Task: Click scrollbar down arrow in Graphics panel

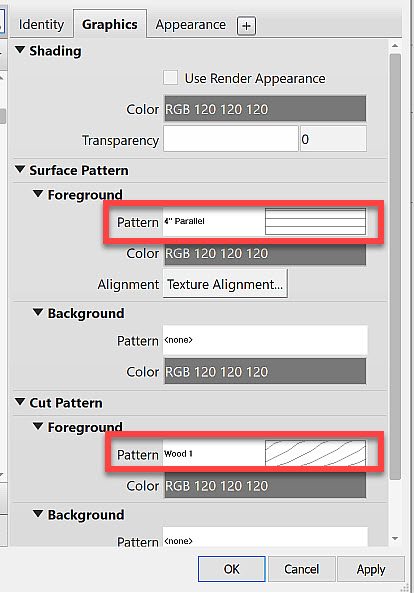Action: (395, 538)
